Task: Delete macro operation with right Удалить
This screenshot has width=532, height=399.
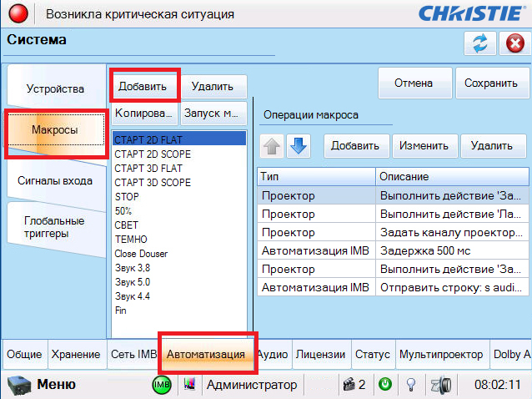Action: coord(492,146)
